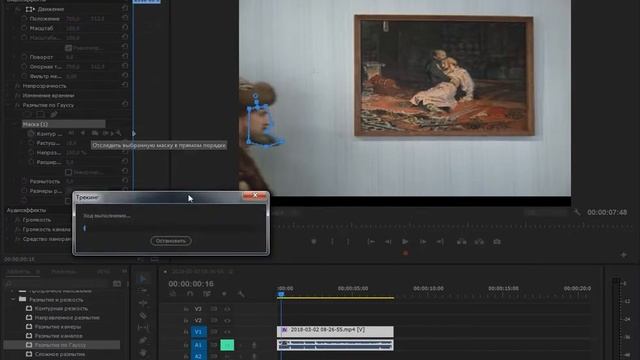Click the Lift icon in program monitor
The image size is (640, 360).
[462, 242]
